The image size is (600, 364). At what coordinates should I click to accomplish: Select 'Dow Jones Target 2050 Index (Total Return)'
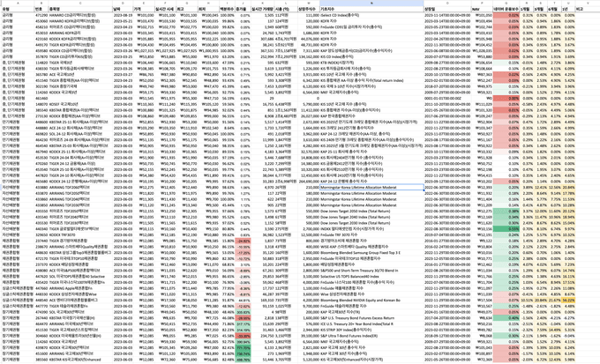[371, 211]
